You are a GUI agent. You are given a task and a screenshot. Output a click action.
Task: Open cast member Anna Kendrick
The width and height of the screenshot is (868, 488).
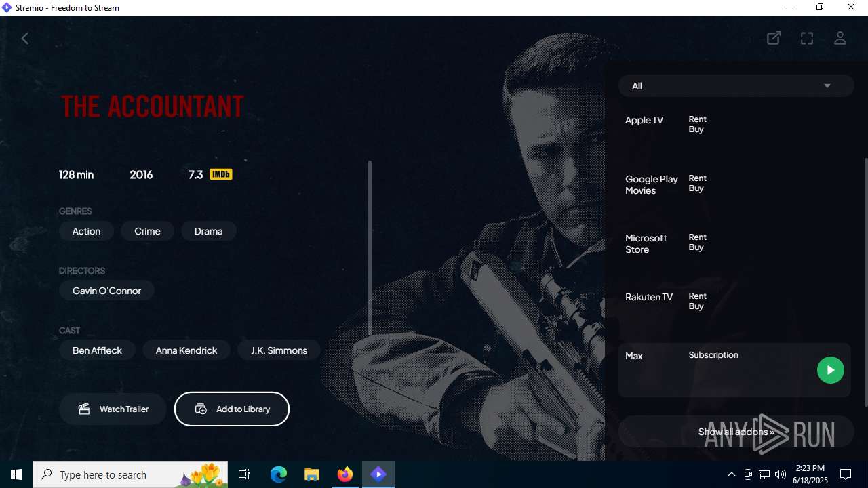click(186, 350)
